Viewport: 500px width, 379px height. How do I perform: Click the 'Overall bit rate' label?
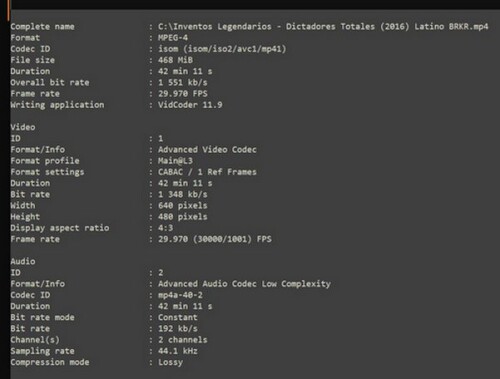[50, 82]
